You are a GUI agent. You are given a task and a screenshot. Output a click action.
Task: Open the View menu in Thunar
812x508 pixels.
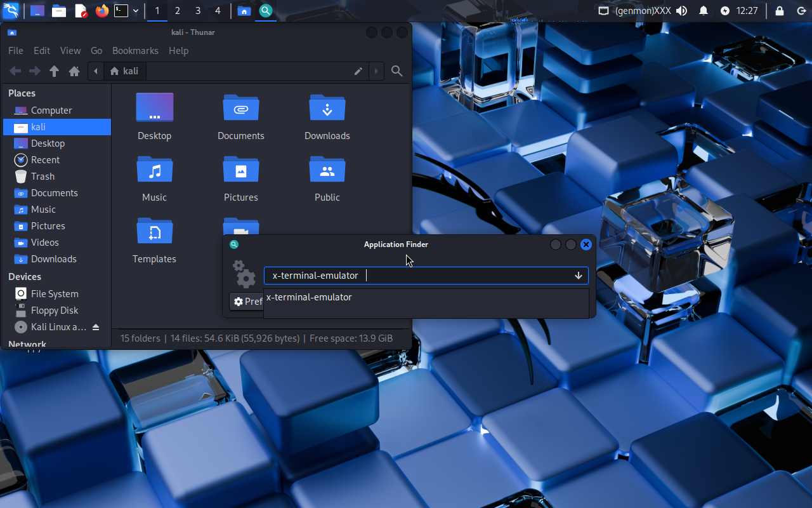[70, 51]
